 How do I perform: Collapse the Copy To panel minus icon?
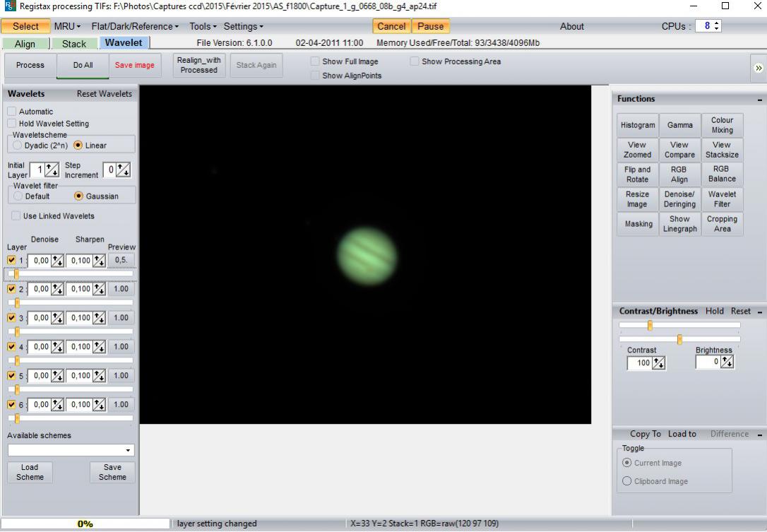pos(760,435)
